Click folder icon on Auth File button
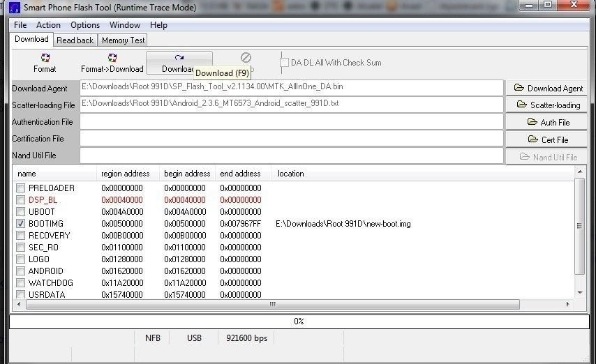The height and width of the screenshot is (364, 596). coord(532,122)
